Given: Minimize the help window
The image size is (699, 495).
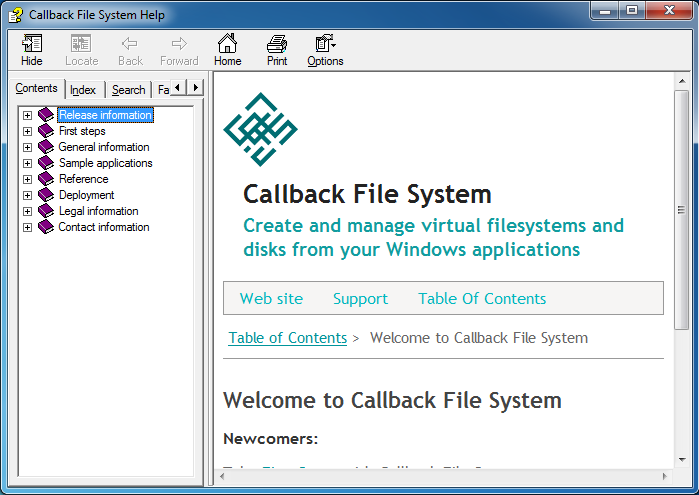Looking at the screenshot, I should point(605,11).
